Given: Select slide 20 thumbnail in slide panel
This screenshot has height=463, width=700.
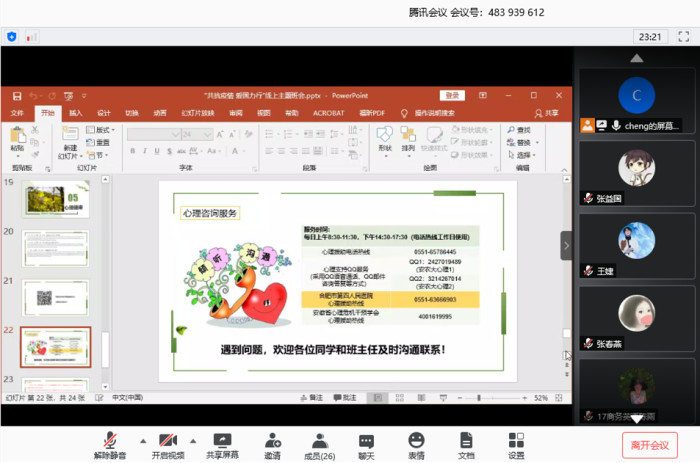Looking at the screenshot, I should 56,249.
